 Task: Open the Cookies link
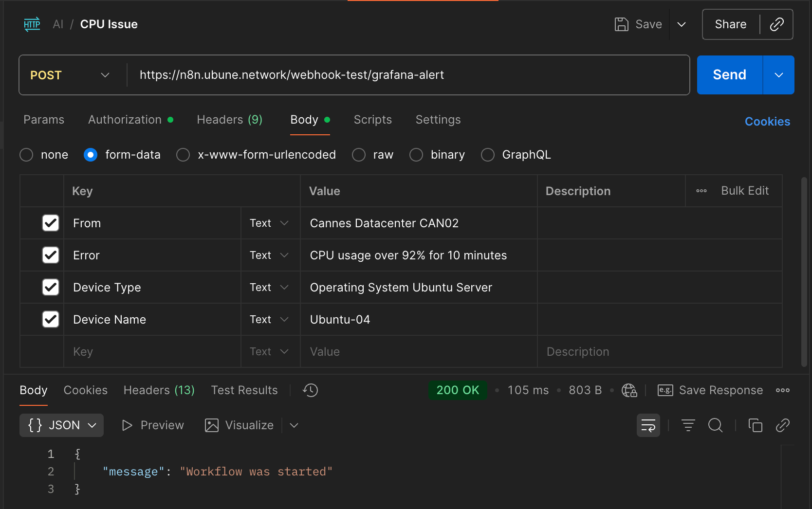point(767,122)
